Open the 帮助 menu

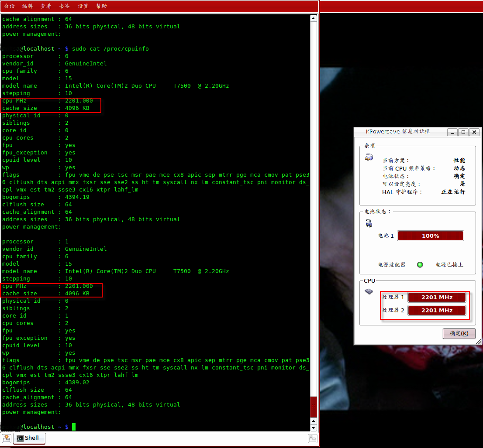101,6
